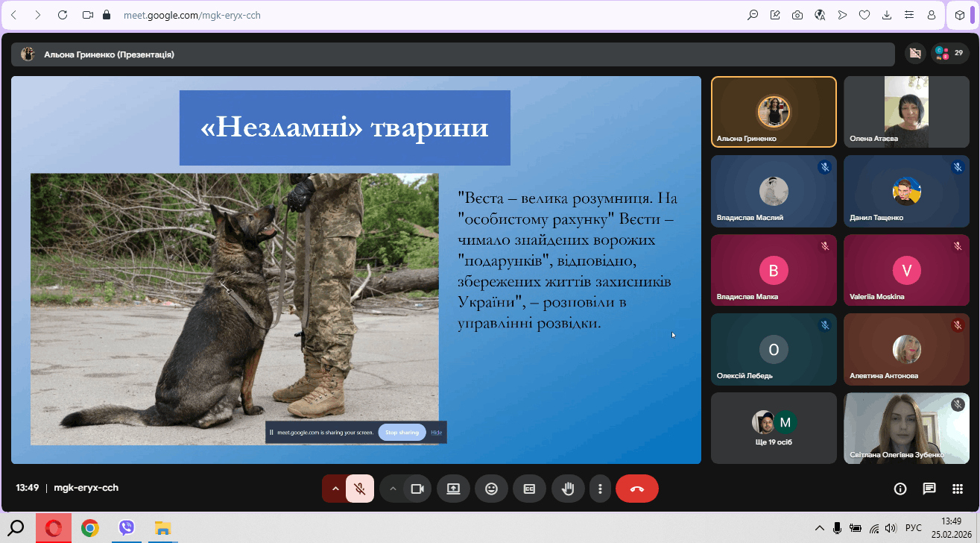The width and height of the screenshot is (980, 543).
Task: Open more options three-dot menu
Action: click(x=601, y=489)
